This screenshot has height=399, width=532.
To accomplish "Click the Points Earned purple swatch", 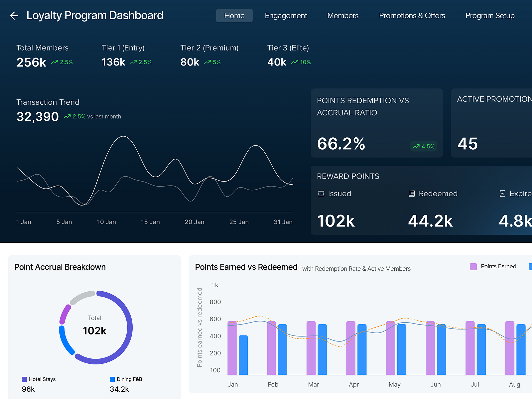I will coord(473,266).
